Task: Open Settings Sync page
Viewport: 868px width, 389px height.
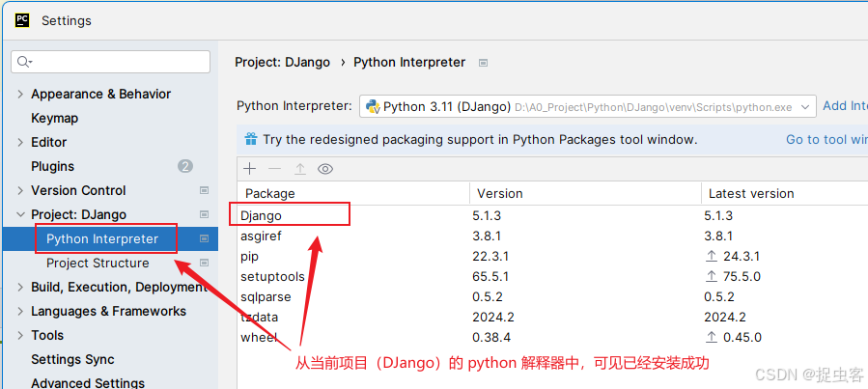Action: [72, 359]
